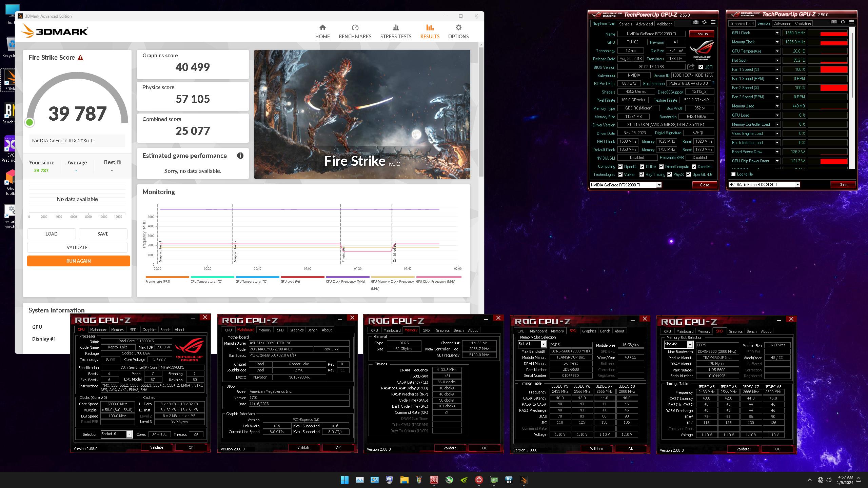Click refresh icon in left GPU-Z window

704,22
